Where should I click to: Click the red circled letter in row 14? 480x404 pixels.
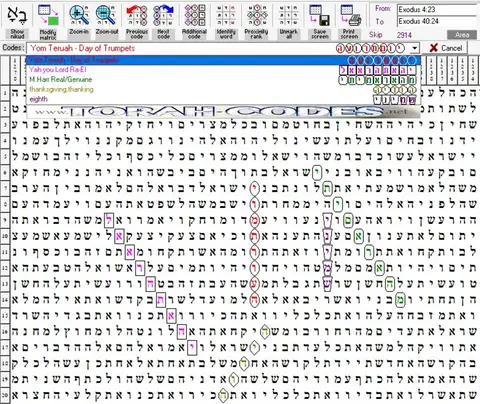254,300
